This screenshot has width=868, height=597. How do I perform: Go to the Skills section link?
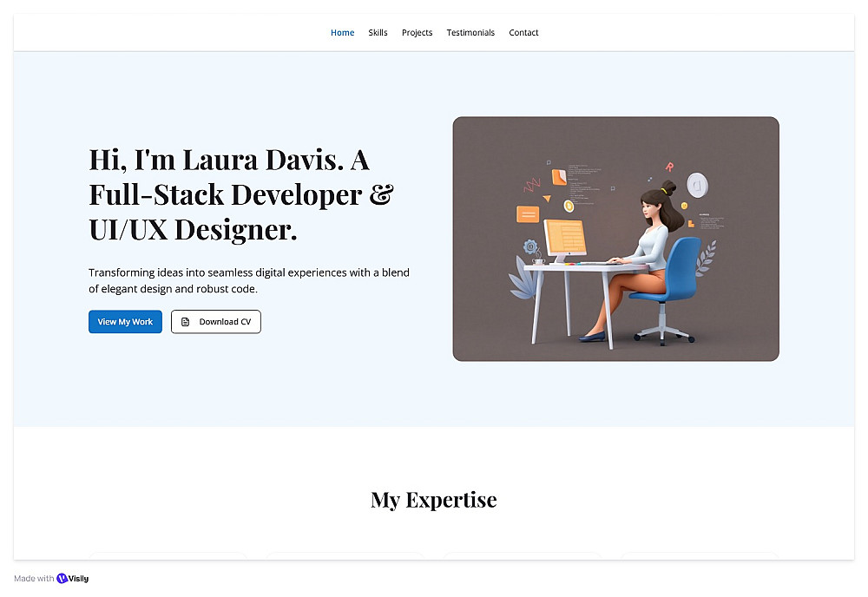coord(378,33)
